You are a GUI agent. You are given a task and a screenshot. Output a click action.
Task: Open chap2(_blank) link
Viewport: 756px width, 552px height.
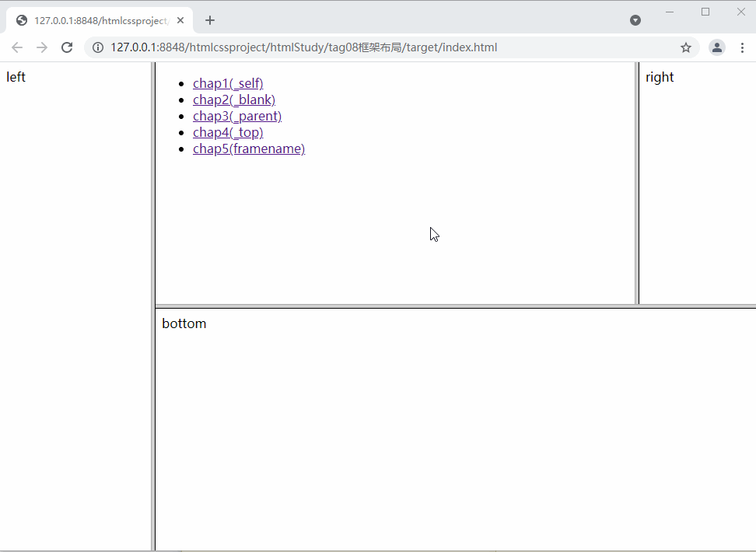[234, 100]
